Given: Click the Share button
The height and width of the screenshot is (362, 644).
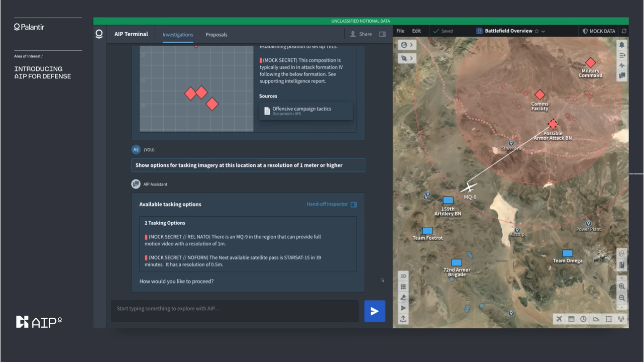Looking at the screenshot, I should click(x=361, y=34).
